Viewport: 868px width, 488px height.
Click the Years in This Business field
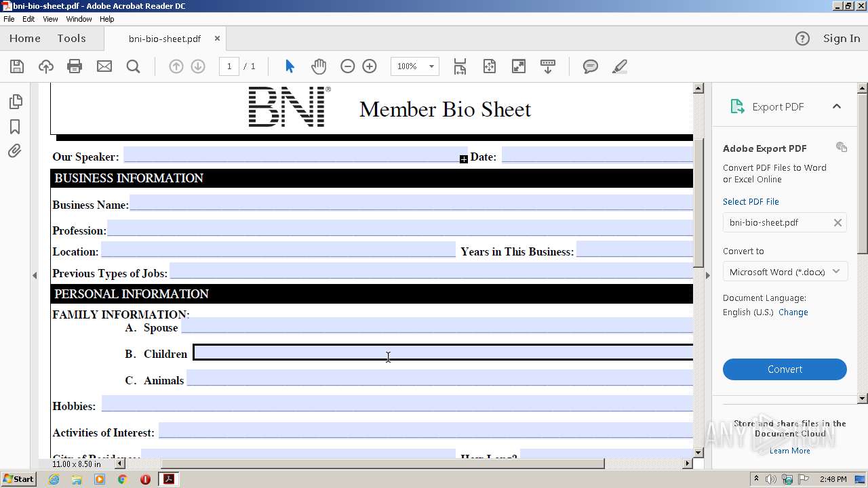click(635, 249)
